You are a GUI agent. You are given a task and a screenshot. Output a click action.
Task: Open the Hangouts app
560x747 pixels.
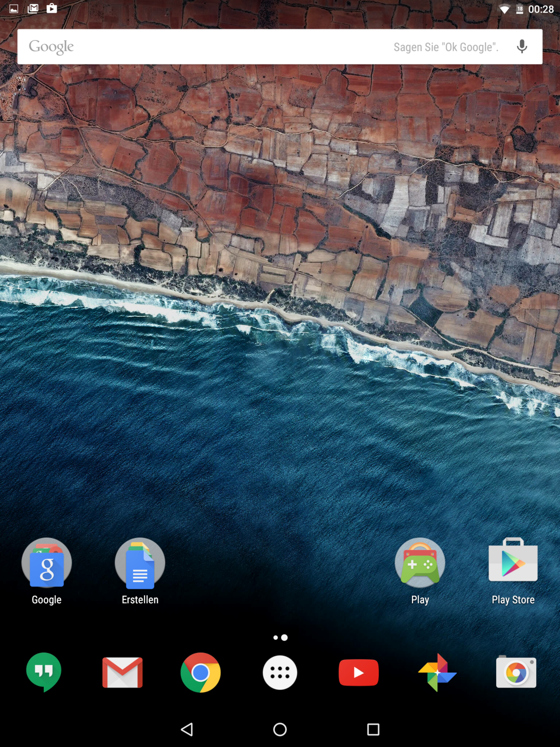pos(44,672)
